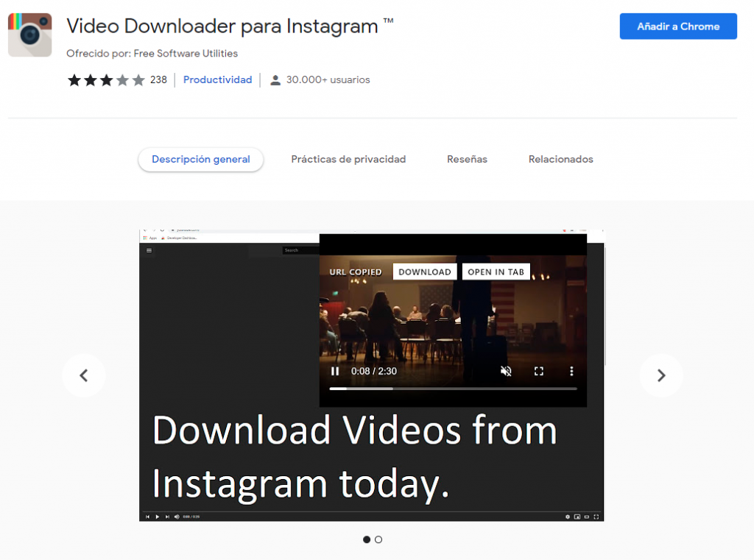Click the star rating row
The height and width of the screenshot is (560, 754).
pos(106,79)
